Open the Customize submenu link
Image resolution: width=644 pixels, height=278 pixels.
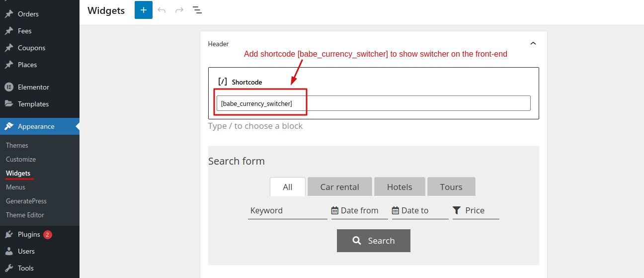(21, 159)
